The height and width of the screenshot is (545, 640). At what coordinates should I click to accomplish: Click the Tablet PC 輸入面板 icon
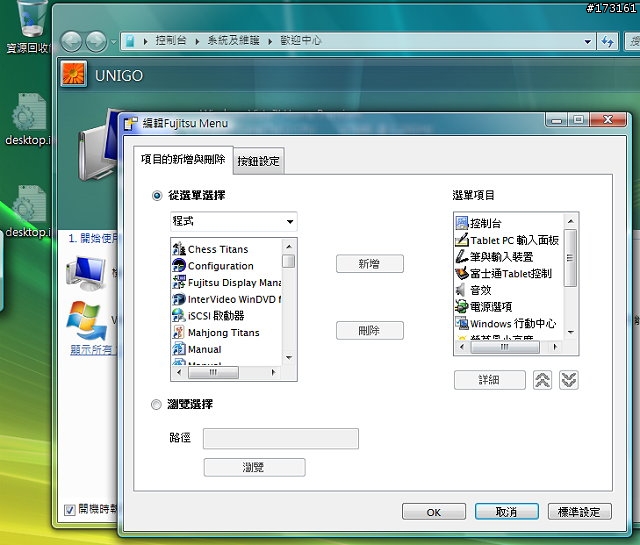462,240
